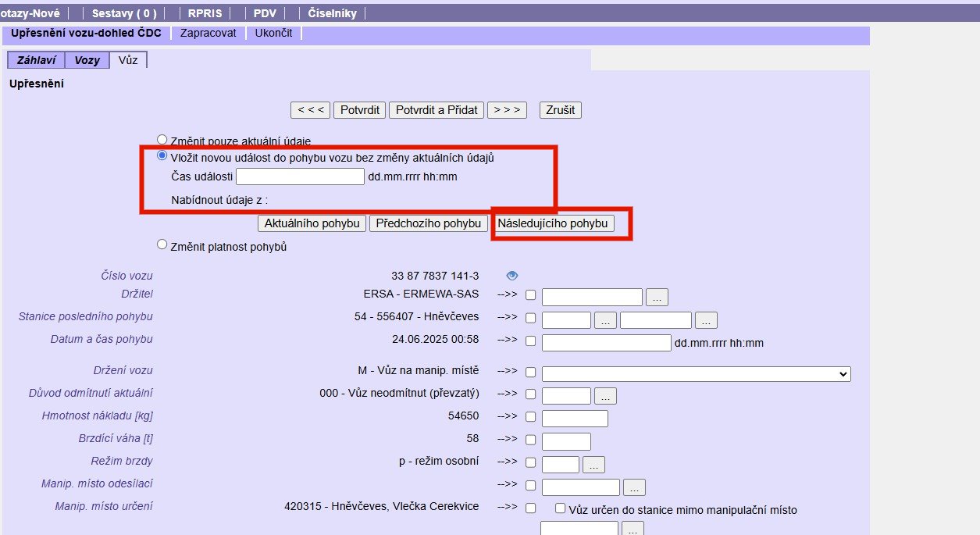
Task: Click the Zrušit button
Action: 560,110
